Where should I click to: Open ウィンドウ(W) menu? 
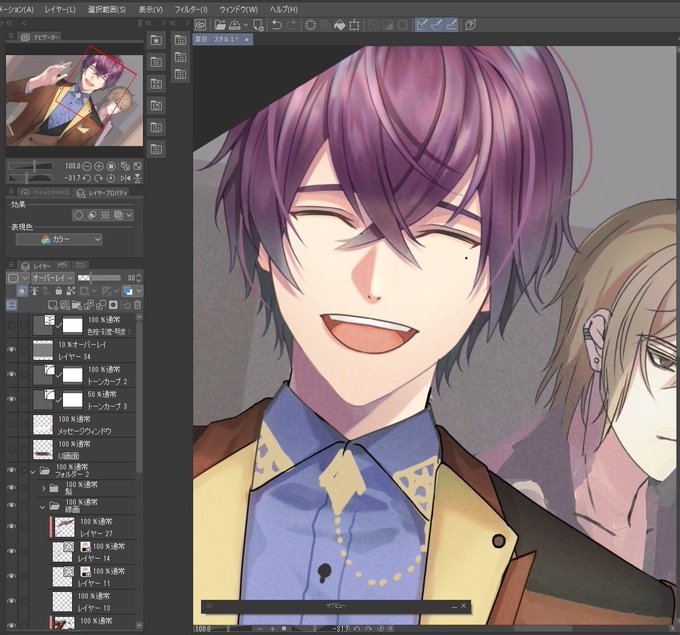click(x=239, y=9)
